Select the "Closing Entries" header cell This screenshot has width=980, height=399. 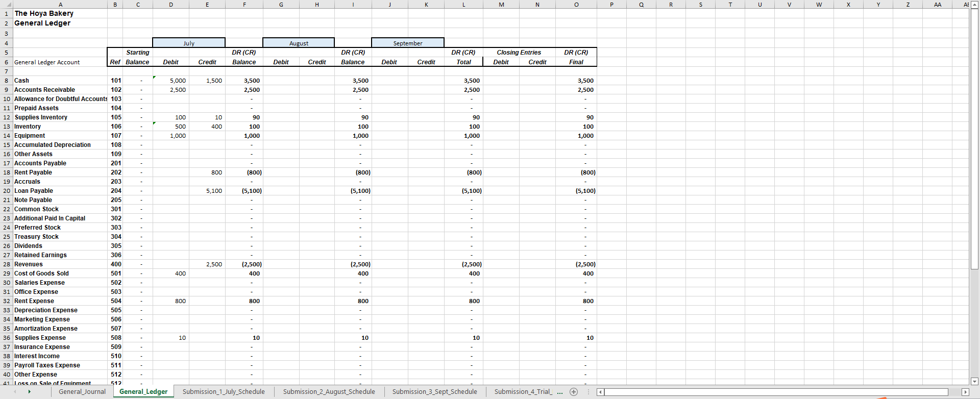[x=519, y=53]
